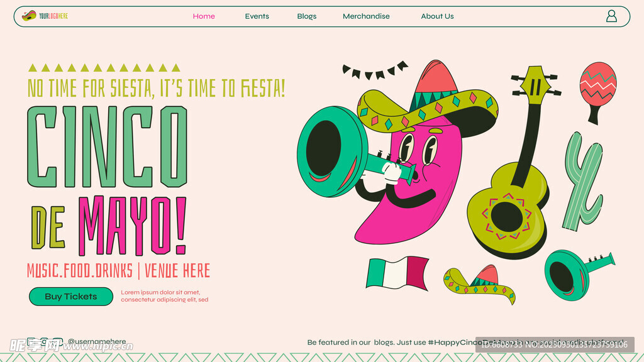The image size is (644, 362).
Task: Click the black bunting flags decoration
Action: pyautogui.click(x=375, y=71)
